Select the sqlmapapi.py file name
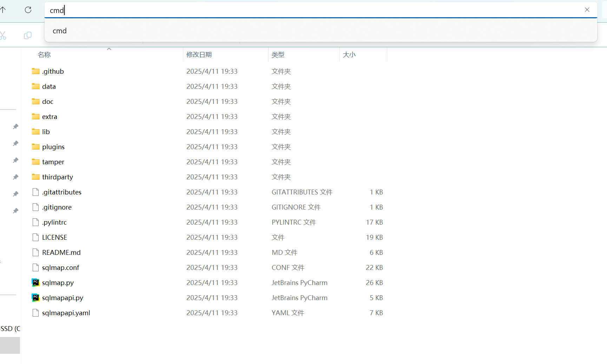This screenshot has height=364, width=607. pos(62,298)
